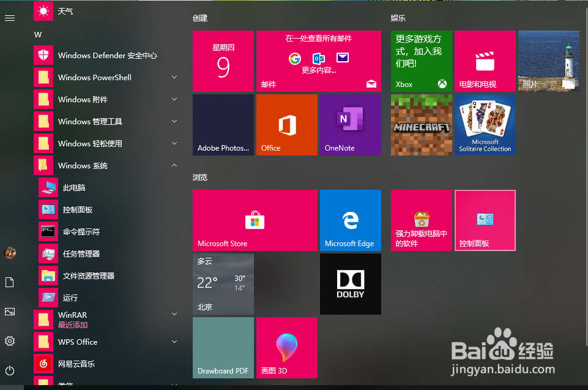Open the Dolby tile
The image size is (588, 390).
351,284
